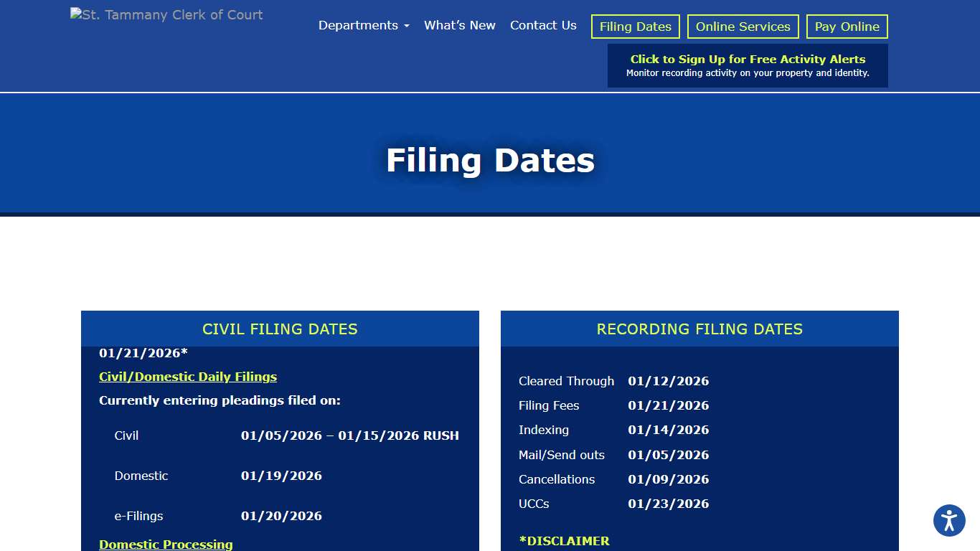Select the What's New menu item
980x551 pixels.
(x=459, y=25)
